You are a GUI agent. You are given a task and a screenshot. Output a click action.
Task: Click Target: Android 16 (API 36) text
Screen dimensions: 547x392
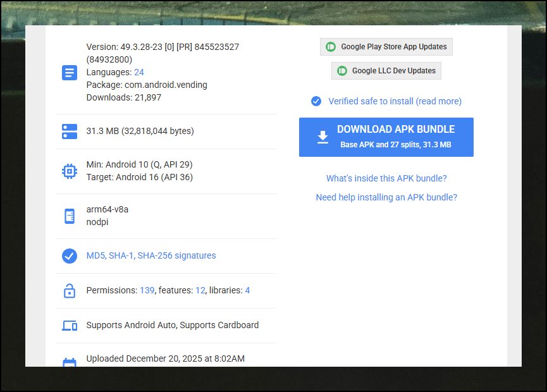[140, 177]
